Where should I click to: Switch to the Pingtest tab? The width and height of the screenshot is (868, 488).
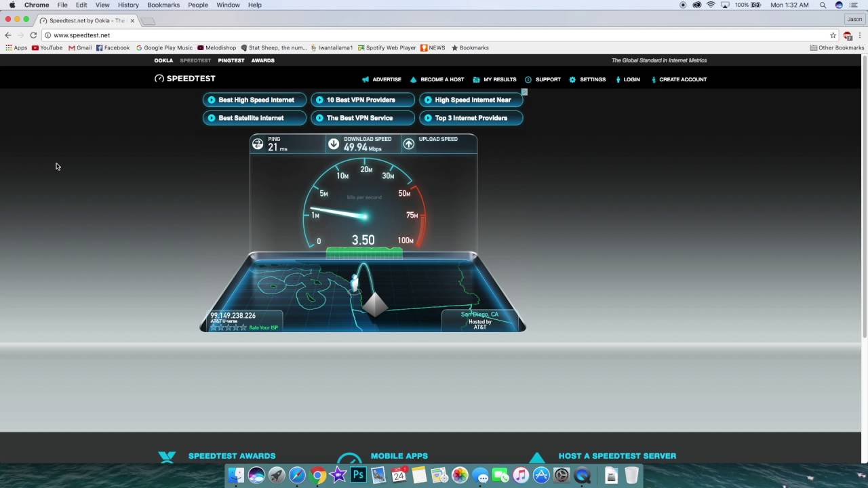(231, 60)
